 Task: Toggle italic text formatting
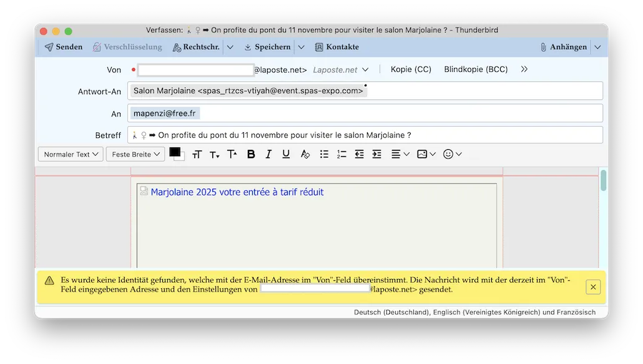(268, 154)
